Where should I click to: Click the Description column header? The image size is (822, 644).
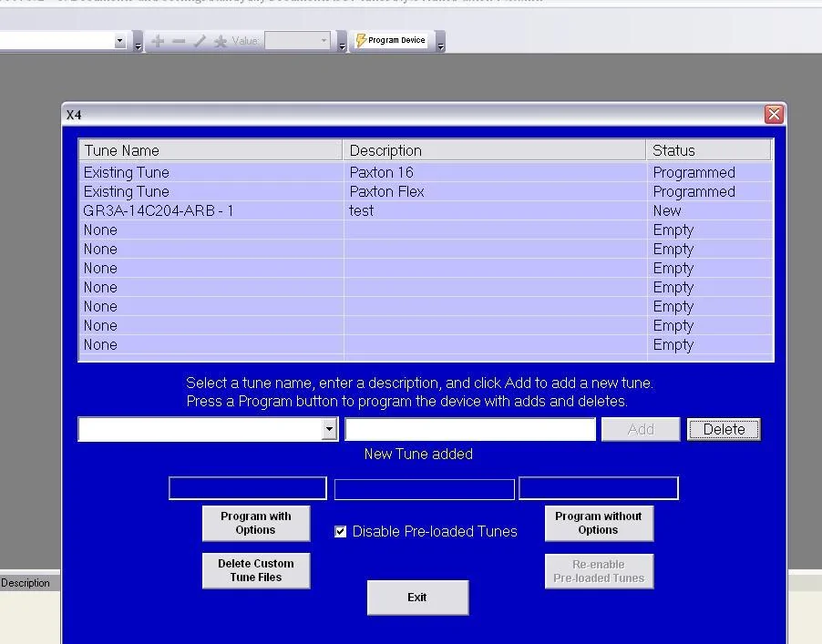coord(494,150)
